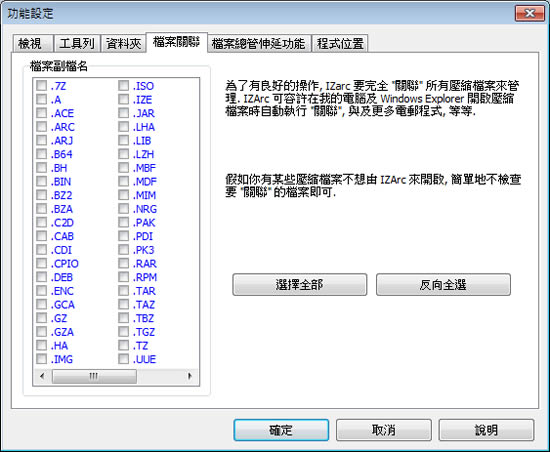The height and width of the screenshot is (452, 550).
Task: Switch to the 程式位置 tab
Action: [x=340, y=43]
